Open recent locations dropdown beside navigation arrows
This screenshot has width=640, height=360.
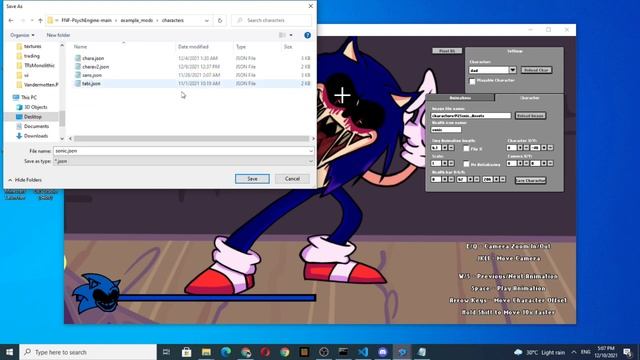coord(32,20)
